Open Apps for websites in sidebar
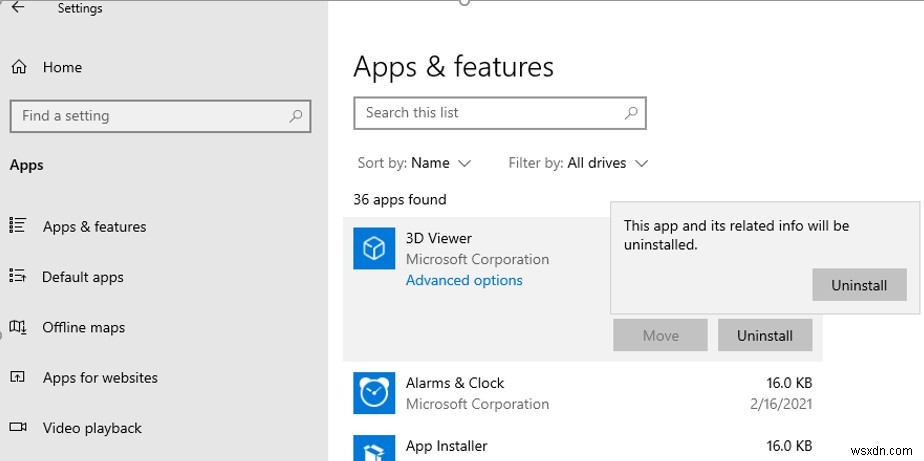 point(100,377)
